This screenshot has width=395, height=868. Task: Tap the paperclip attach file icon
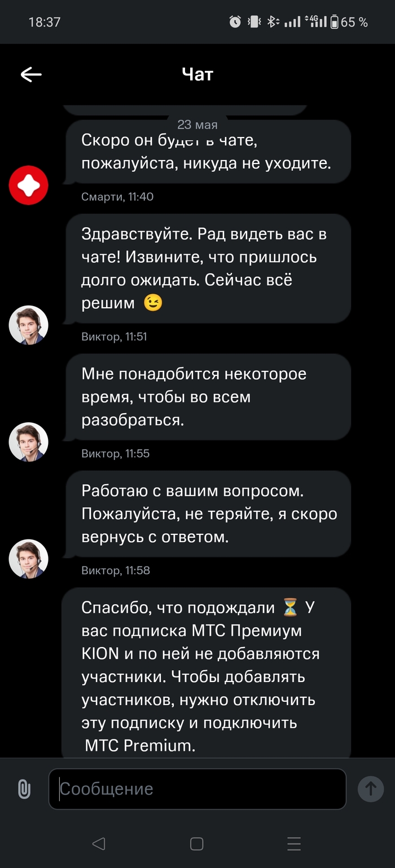24,789
